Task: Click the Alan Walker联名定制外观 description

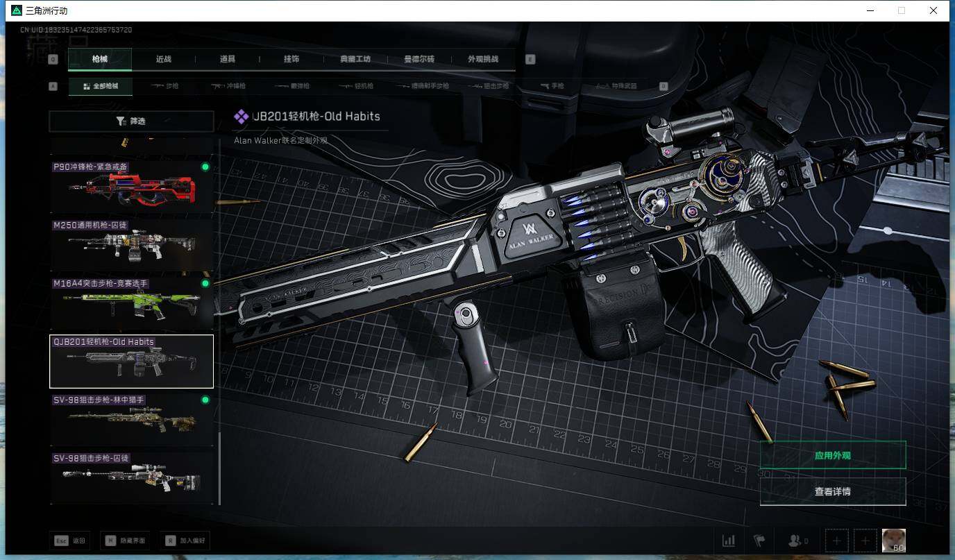Action: click(x=280, y=141)
